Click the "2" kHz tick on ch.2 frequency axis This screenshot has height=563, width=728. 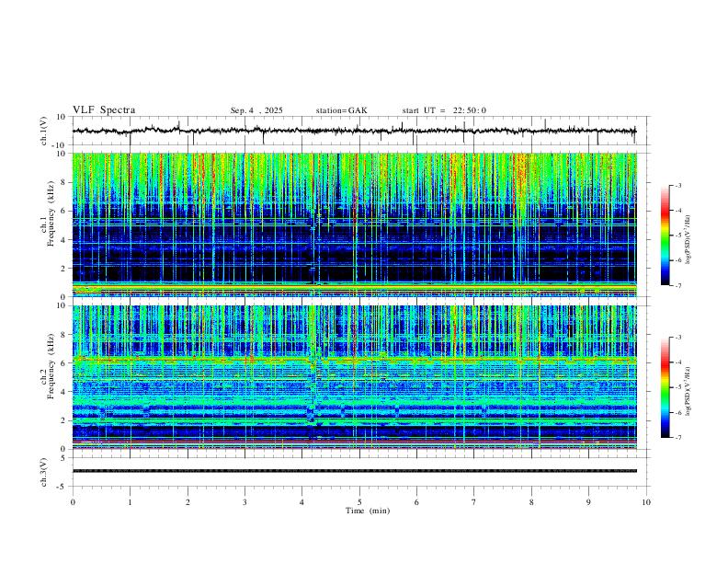(64, 420)
